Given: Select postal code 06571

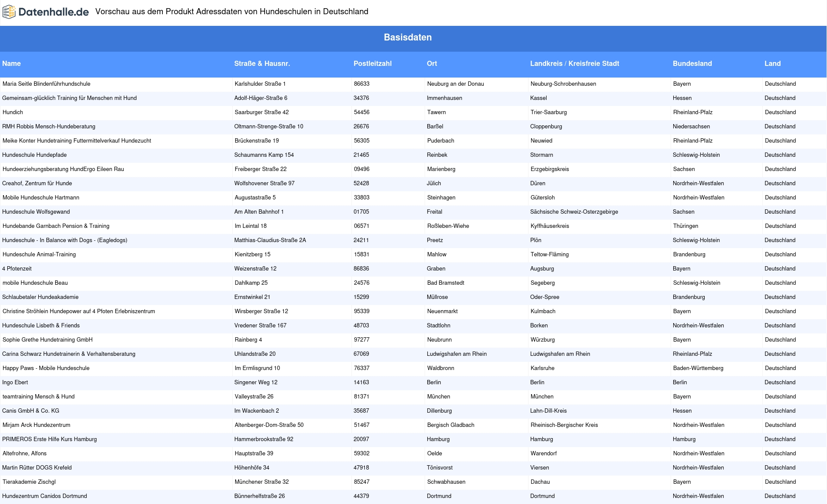Looking at the screenshot, I should (362, 226).
